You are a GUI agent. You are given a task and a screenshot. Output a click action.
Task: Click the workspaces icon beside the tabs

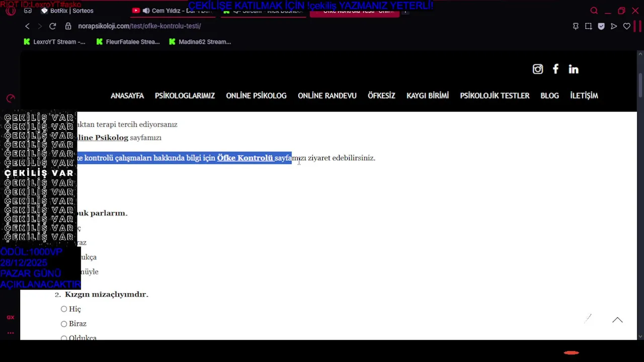point(28,11)
